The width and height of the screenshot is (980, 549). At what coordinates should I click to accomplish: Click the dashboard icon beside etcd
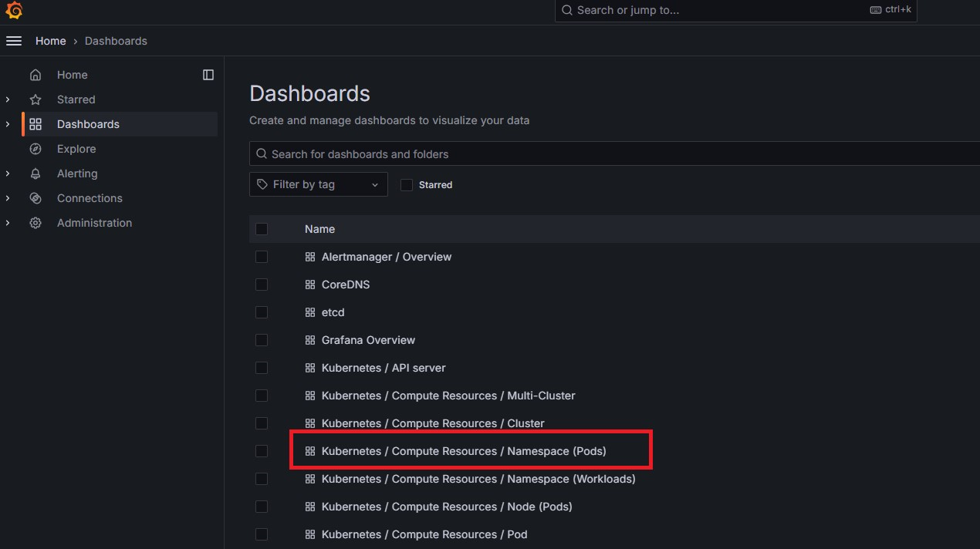click(310, 312)
